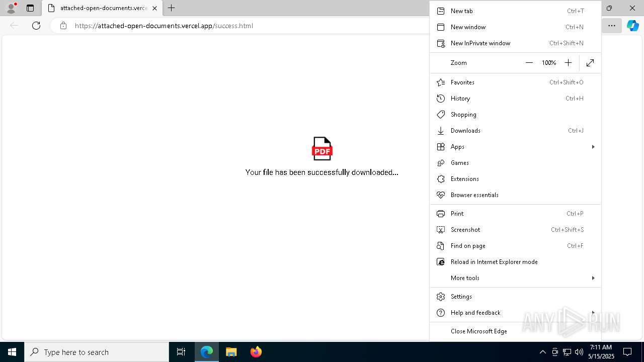The height and width of the screenshot is (362, 644).
Task: Choose Close Microsoft Edge
Action: click(515, 331)
